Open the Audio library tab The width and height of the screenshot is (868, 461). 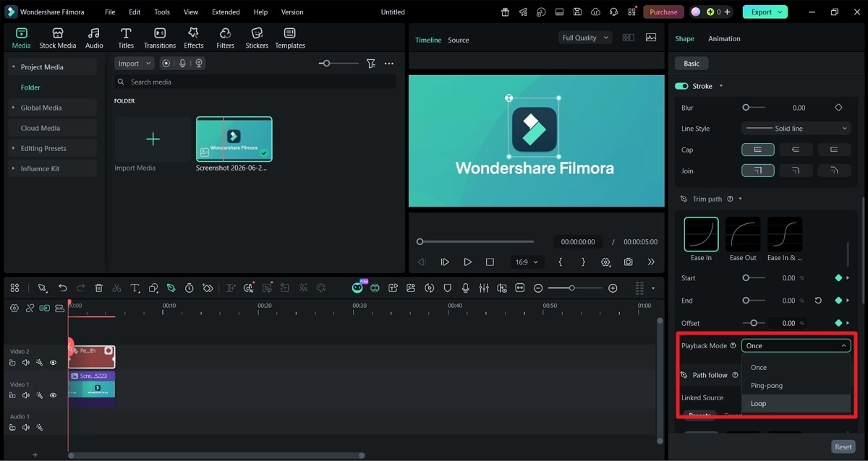point(94,38)
